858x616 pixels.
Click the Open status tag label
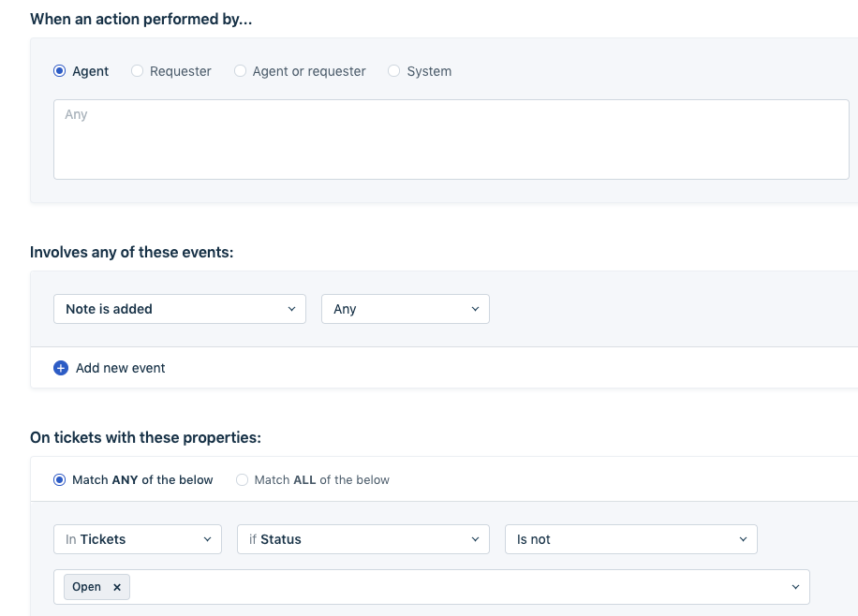[x=86, y=587]
